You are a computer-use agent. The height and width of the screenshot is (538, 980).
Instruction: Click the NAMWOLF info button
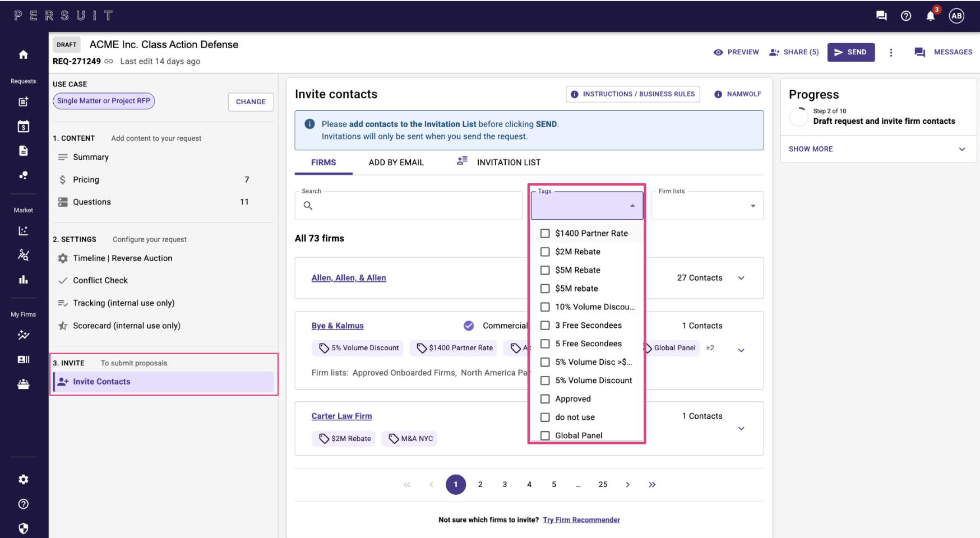(x=738, y=94)
